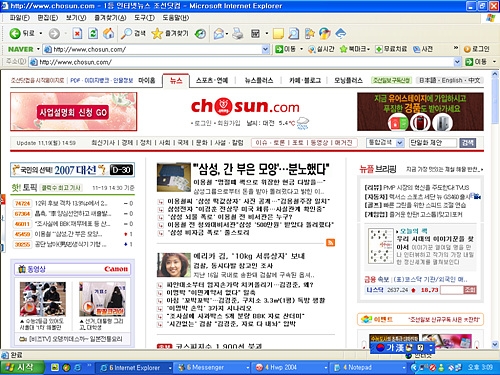This screenshot has width=500, height=375.
Task: Click the Naver toolbar green 이동 button
Action: 285,49
